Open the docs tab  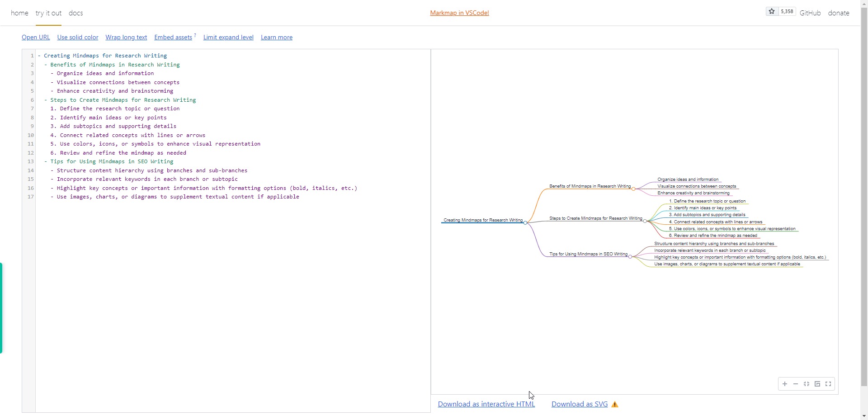click(x=75, y=13)
